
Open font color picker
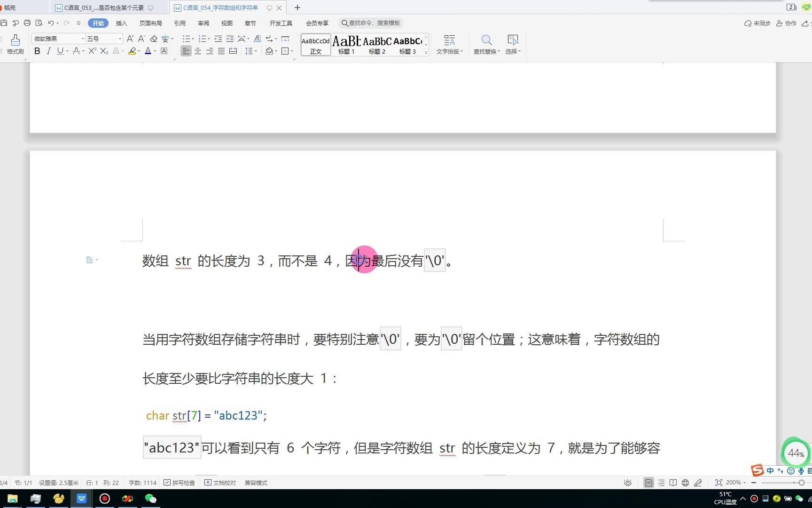coord(148,51)
